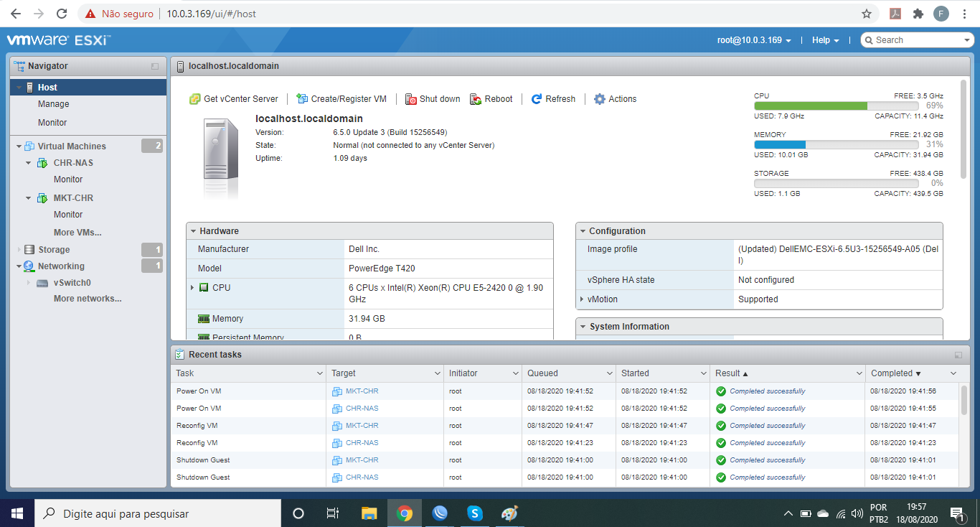This screenshot has width=980, height=527.
Task: Collapse the CHR-NAS tree node
Action: click(29, 163)
